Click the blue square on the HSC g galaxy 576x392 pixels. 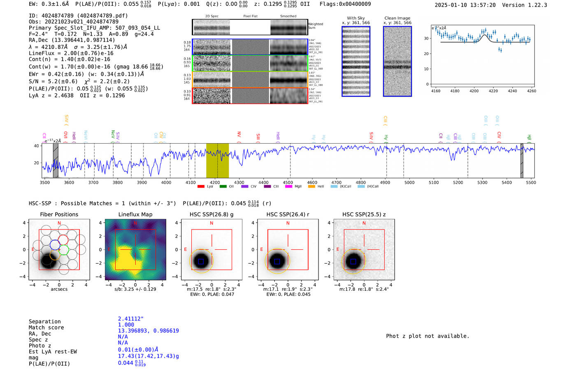pyautogui.click(x=201, y=262)
